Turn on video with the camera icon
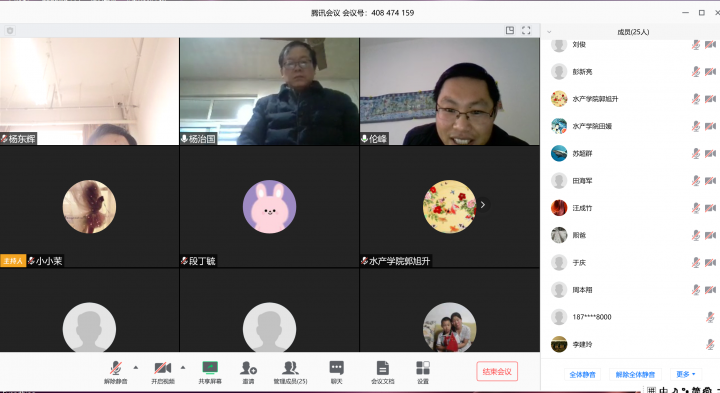 163,368
